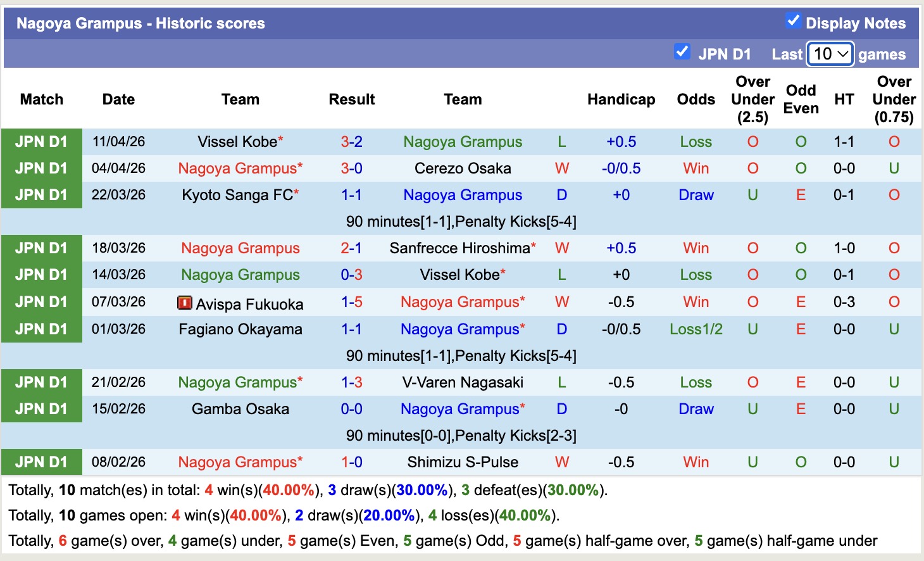Open the Gamba Osaka team page
This screenshot has width=924, height=561.
240,409
